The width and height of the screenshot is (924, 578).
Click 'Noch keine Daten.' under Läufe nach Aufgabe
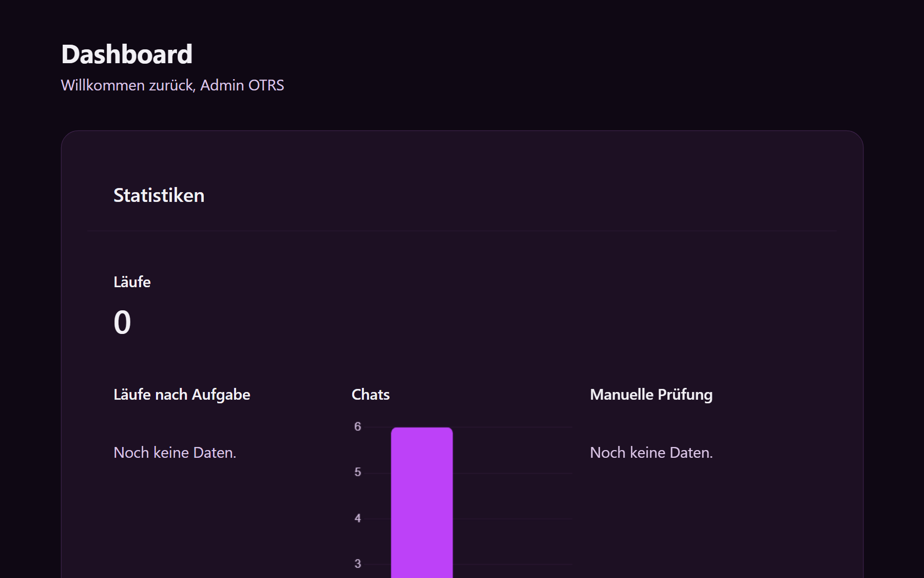175,453
